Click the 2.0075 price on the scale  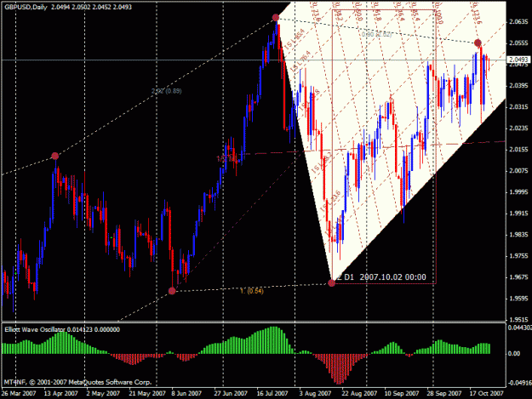[518, 171]
